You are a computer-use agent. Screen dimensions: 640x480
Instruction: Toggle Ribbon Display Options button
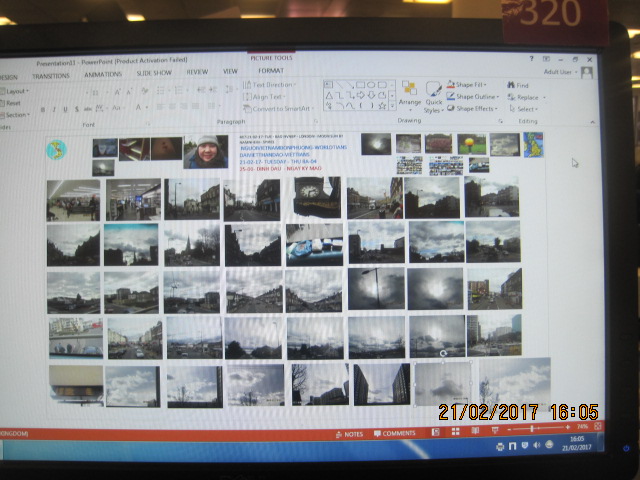pos(546,59)
